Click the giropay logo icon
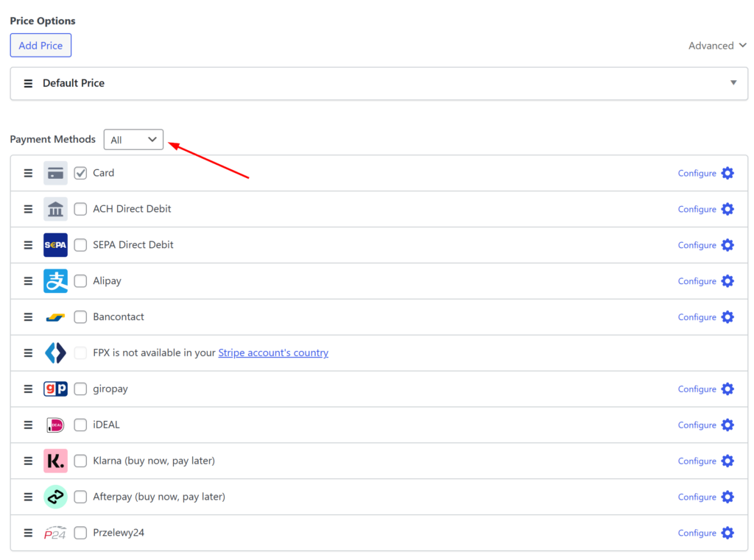This screenshot has width=754, height=560. (x=55, y=389)
